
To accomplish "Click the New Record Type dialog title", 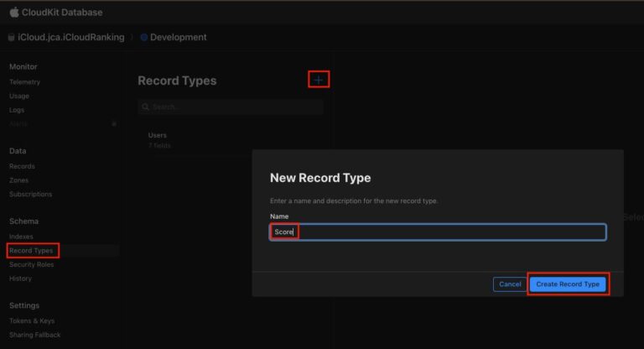I will pos(320,178).
